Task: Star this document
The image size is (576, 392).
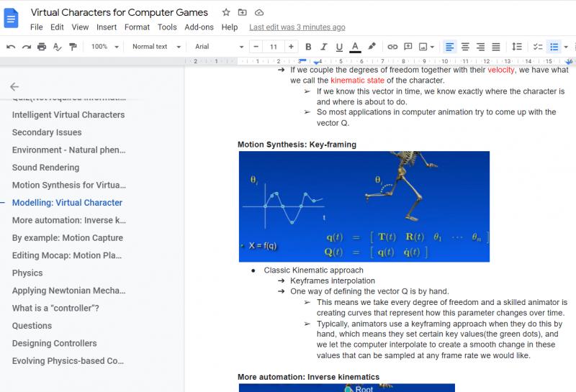Action: tap(226, 12)
